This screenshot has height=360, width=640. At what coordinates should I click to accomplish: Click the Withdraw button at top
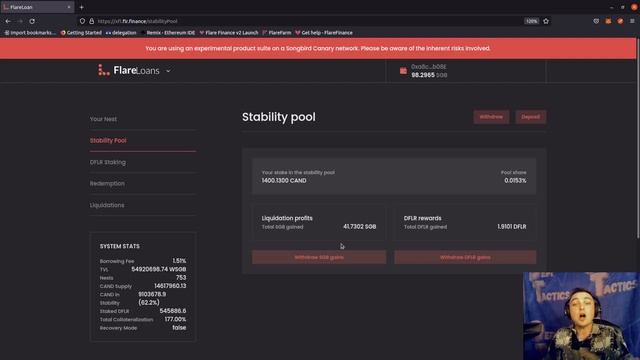[491, 117]
